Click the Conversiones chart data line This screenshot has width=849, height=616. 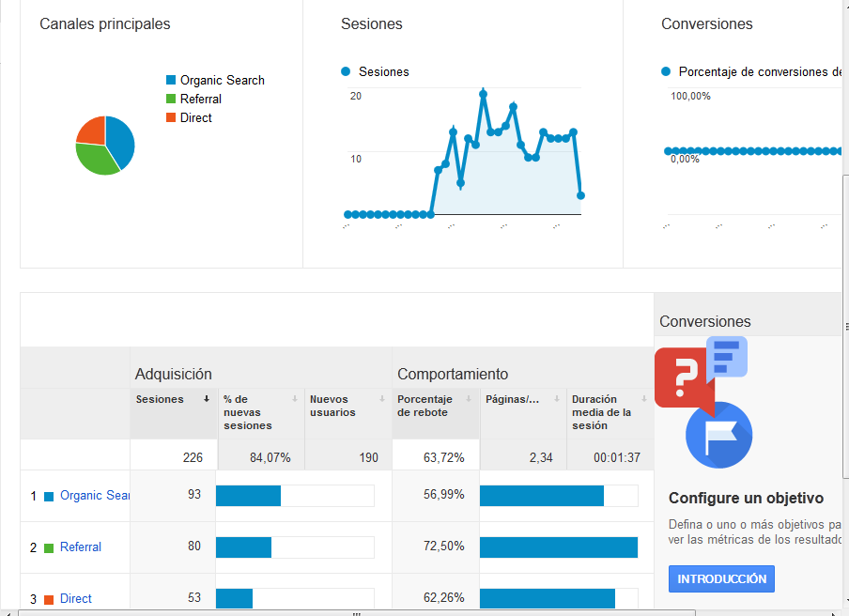click(x=752, y=151)
